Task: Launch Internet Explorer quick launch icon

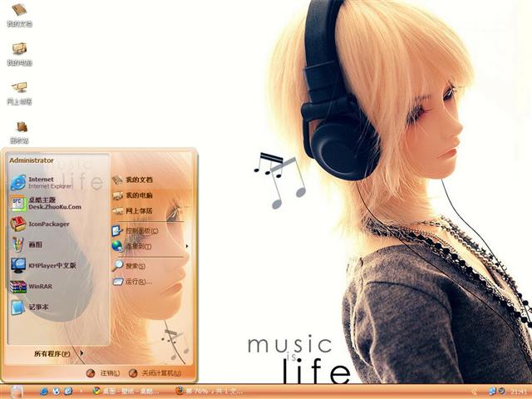Action: click(x=44, y=392)
